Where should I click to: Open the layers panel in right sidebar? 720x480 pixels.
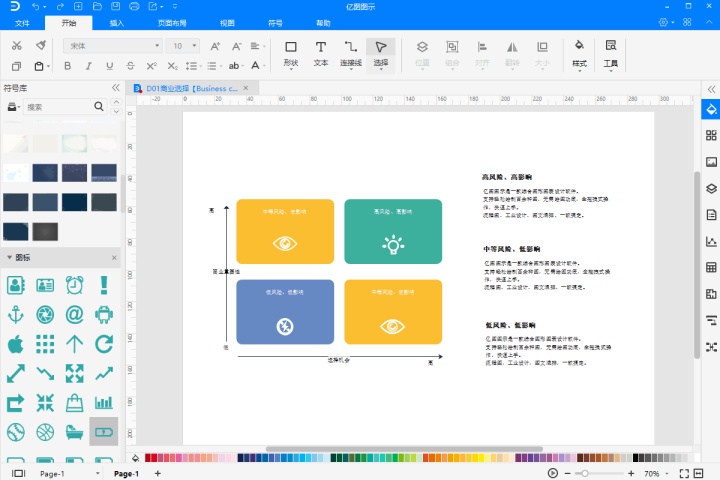(711, 188)
